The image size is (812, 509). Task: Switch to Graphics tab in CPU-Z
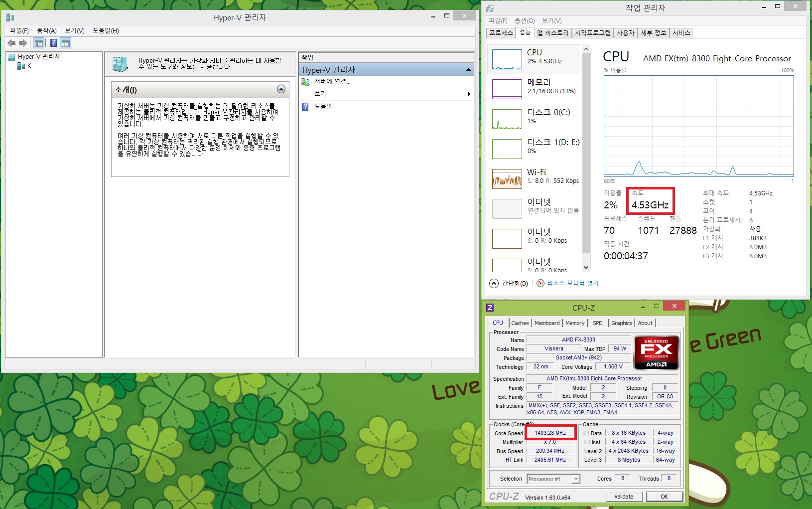point(621,323)
